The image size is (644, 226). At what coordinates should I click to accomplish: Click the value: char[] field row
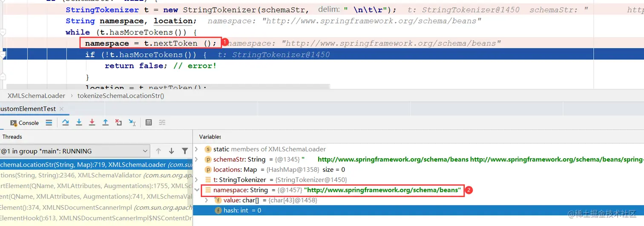point(418,200)
